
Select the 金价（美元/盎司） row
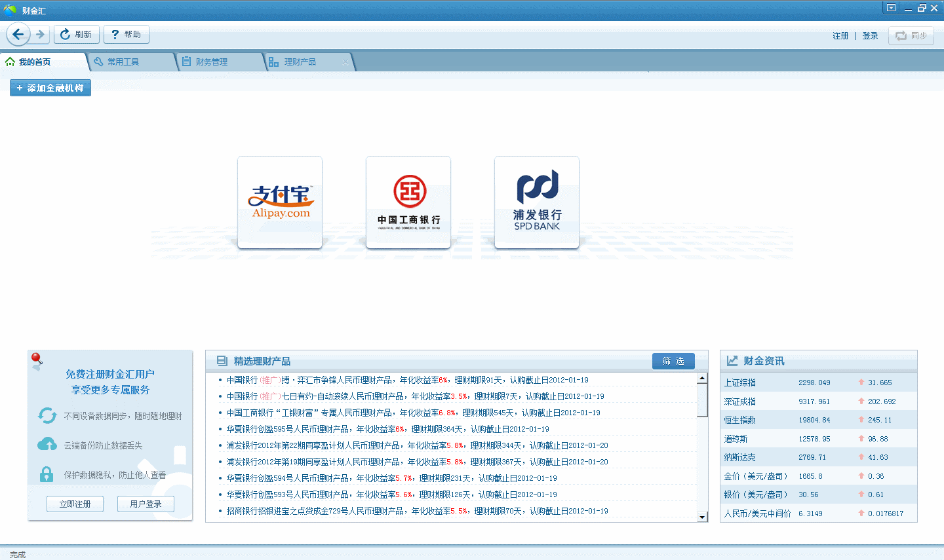point(818,476)
